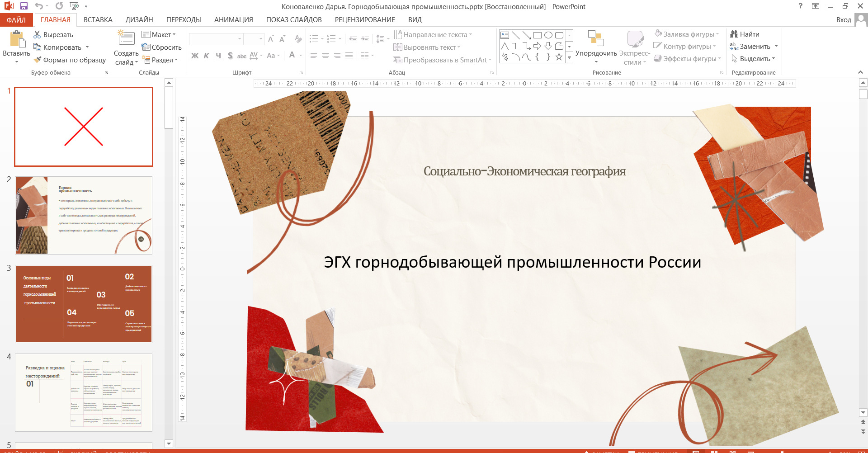Image resolution: width=868 pixels, height=453 pixels.
Task: Select slide 3 in the thumbnail panel
Action: (x=84, y=304)
